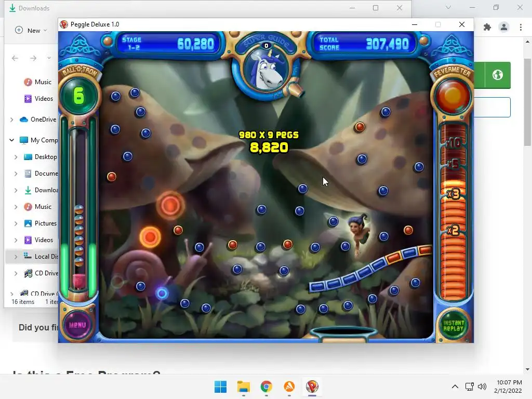Open File Explorer from taskbar
Screen dimensions: 532x399
pos(243,387)
